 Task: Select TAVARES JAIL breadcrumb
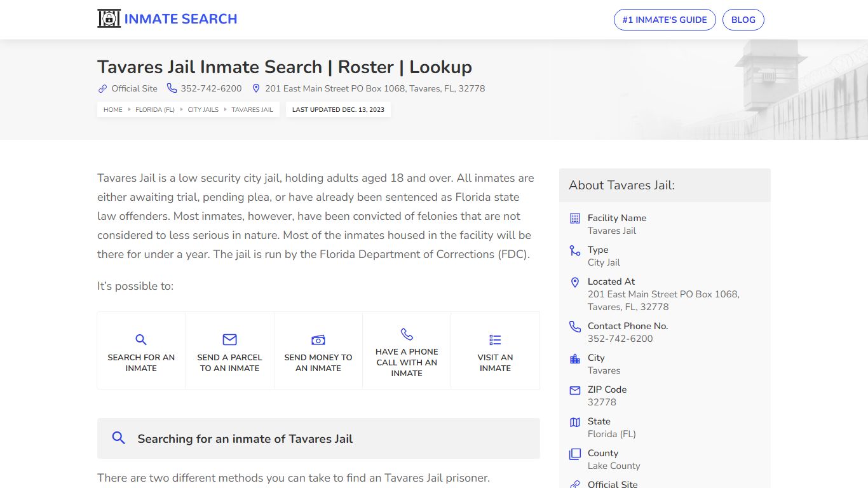coord(252,109)
